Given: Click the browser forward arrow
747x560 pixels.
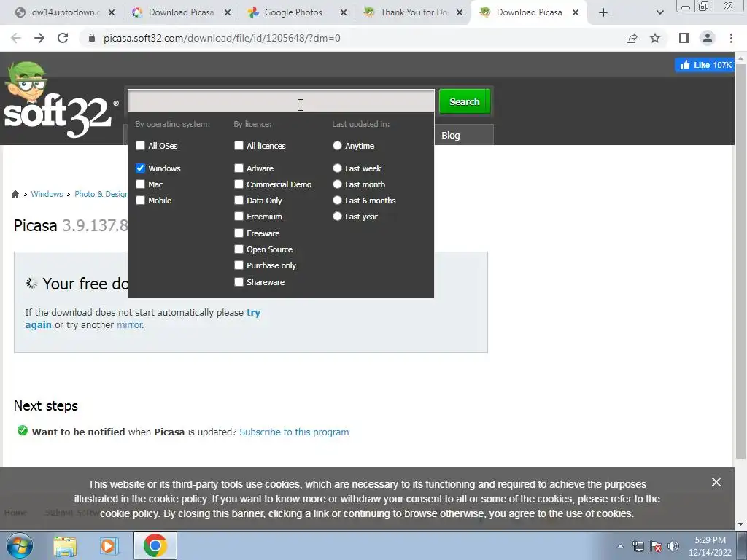Looking at the screenshot, I should (x=39, y=38).
